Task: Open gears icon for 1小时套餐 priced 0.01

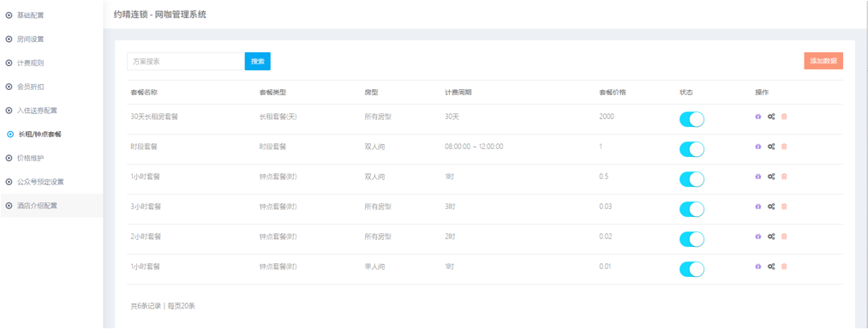Action: point(770,267)
